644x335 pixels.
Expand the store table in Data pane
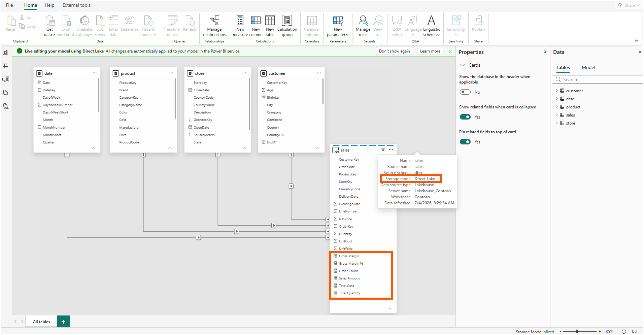coord(557,123)
